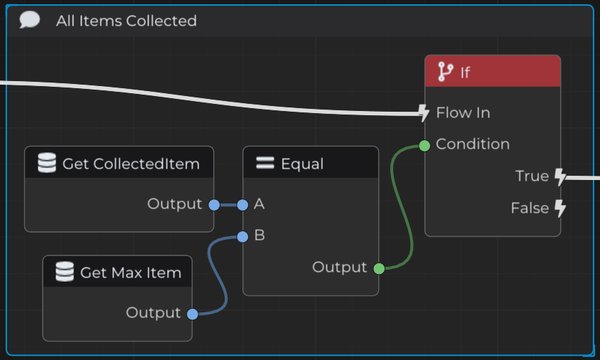
Task: Select the database icon on Get CollectedItem node
Action: tap(47, 163)
